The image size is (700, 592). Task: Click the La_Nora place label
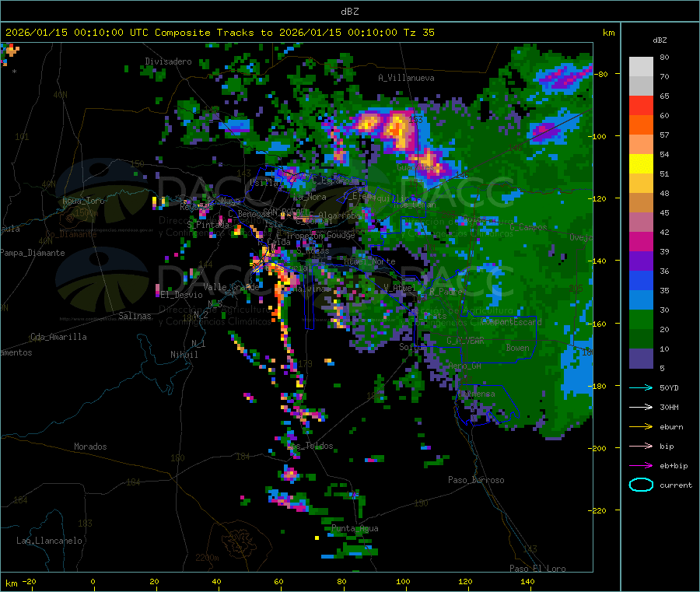pyautogui.click(x=310, y=197)
